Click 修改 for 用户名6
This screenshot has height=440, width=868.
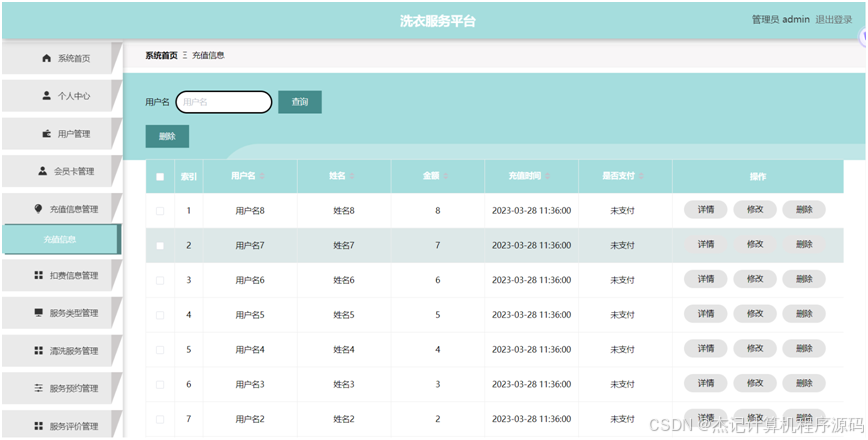pyautogui.click(x=755, y=279)
